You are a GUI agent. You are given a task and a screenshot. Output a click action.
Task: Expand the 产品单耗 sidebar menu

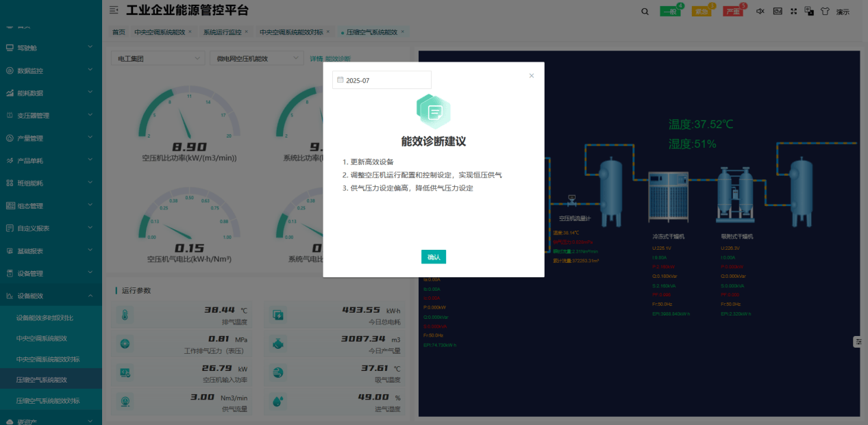click(x=51, y=161)
